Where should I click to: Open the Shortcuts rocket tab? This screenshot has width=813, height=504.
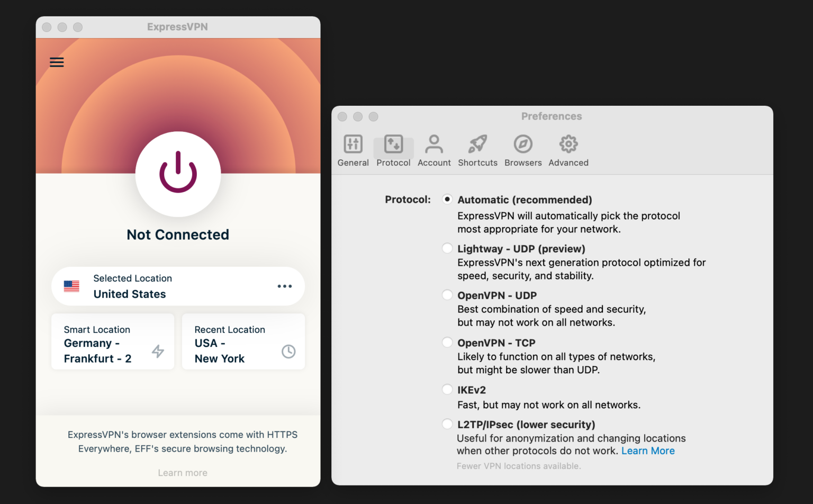coord(477,150)
